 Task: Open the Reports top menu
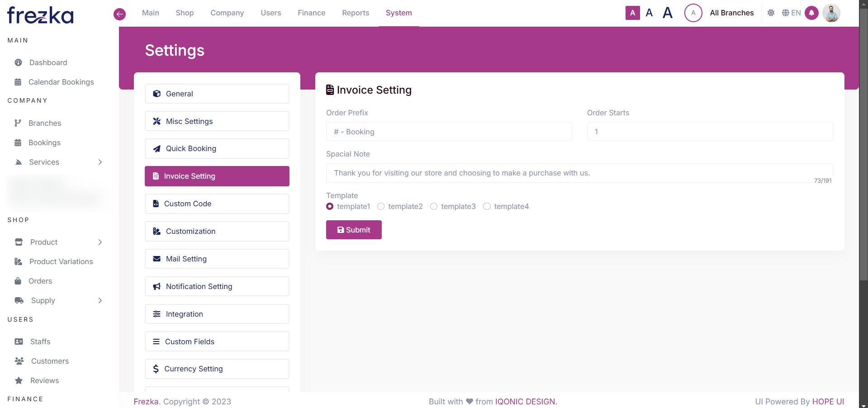(356, 13)
